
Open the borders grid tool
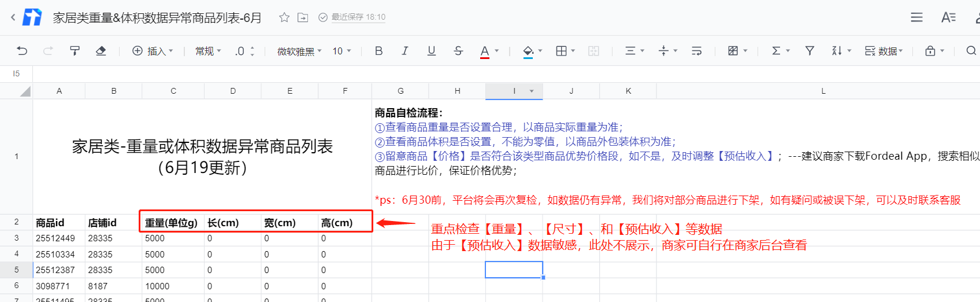pyautogui.click(x=561, y=51)
